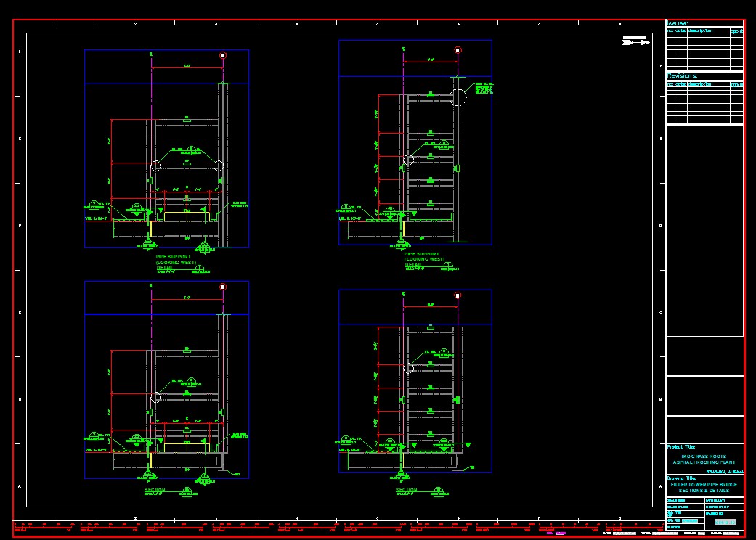The image size is (756, 540).
Task: Select the Revisions table header
Action: click(x=682, y=76)
